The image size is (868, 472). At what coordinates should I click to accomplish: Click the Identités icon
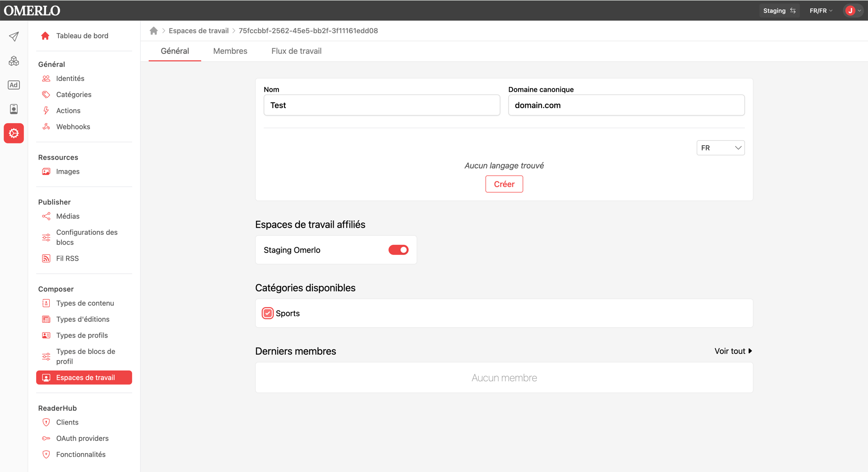pyautogui.click(x=46, y=79)
